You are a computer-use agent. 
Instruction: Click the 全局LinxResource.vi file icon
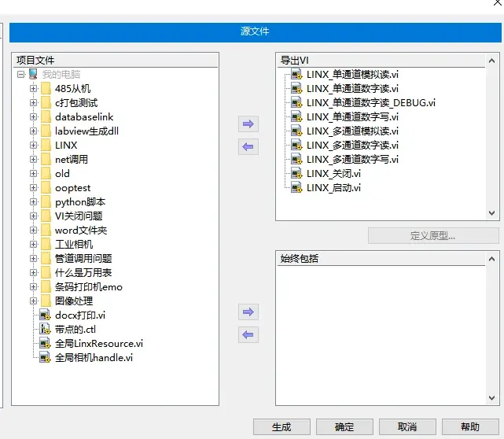[x=45, y=343]
